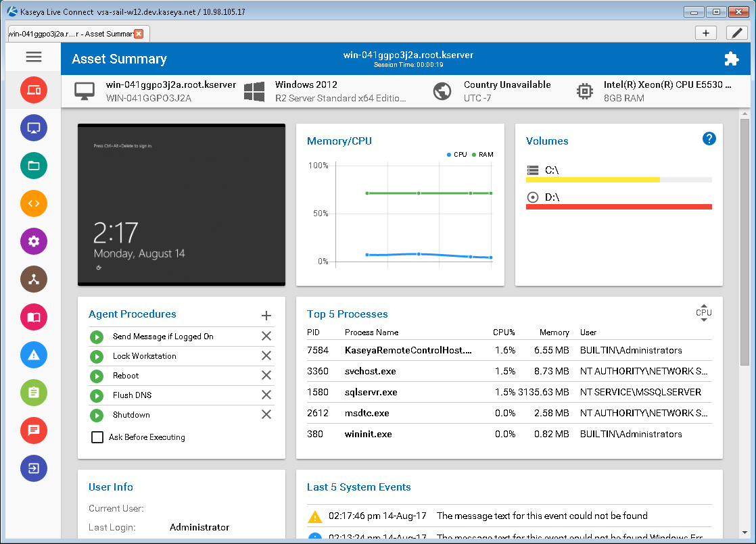The width and height of the screenshot is (756, 544).
Task: Sort Top 5 Processes by CPU toggle
Action: (703, 313)
